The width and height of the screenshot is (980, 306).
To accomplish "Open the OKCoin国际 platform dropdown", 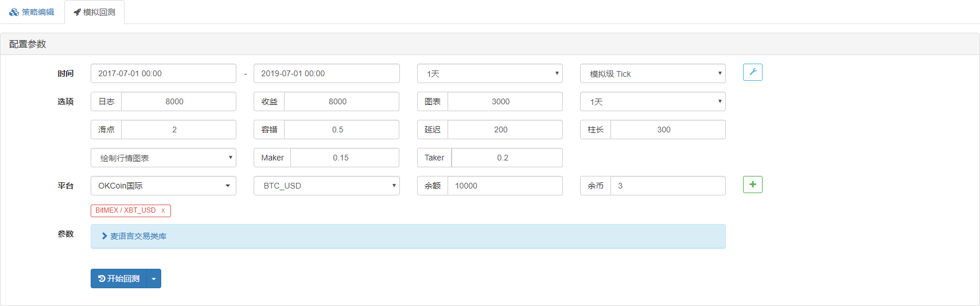I will pyautogui.click(x=163, y=186).
